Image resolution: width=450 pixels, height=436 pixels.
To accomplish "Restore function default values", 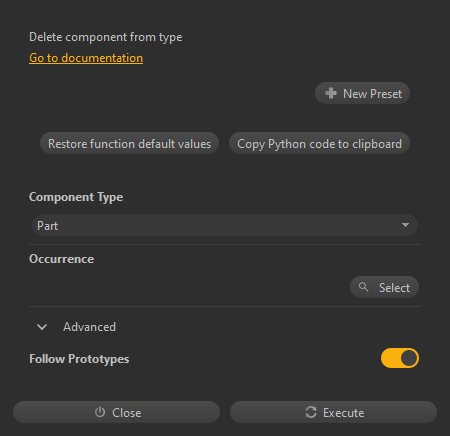I will (129, 143).
